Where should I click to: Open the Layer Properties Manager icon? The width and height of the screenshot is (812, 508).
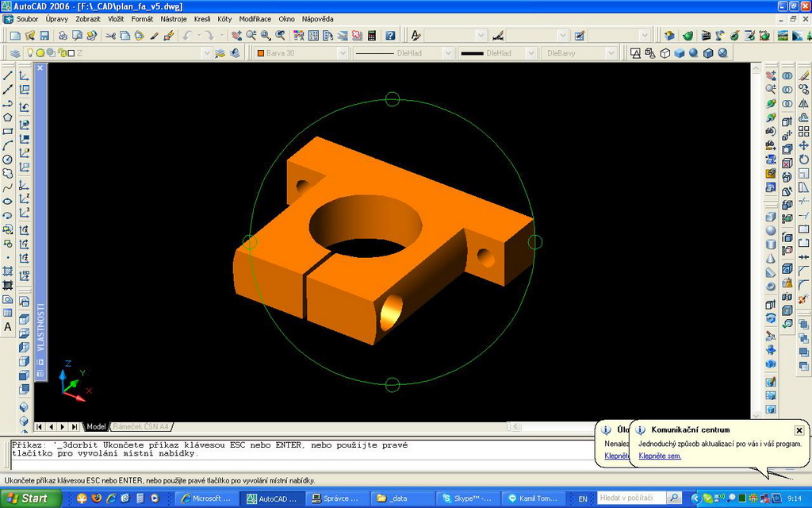point(15,53)
